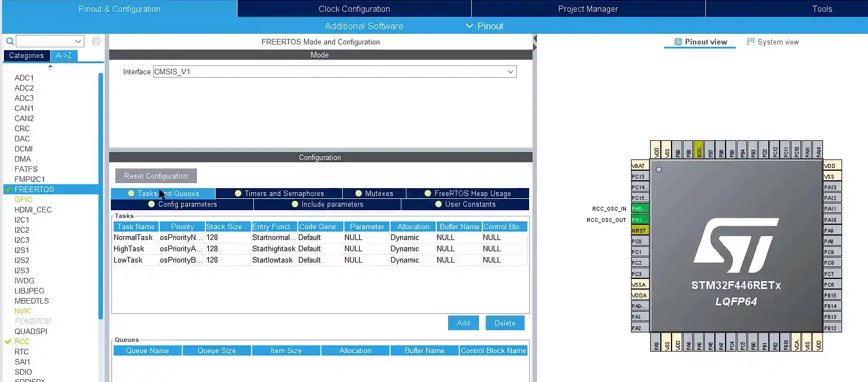
Task: Click the NRST pin on the chip
Action: pos(639,230)
